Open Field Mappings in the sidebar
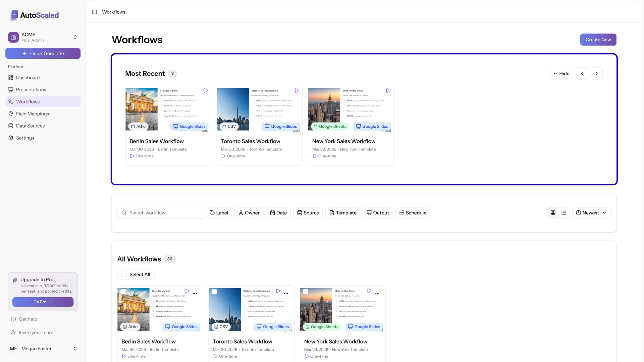The height and width of the screenshot is (362, 644). pyautogui.click(x=33, y=114)
